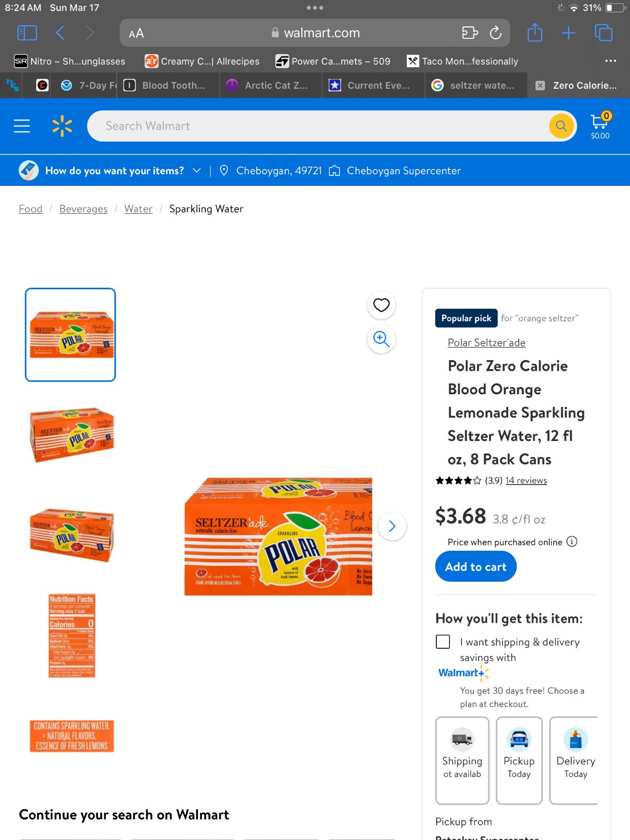Screen dimensions: 630x840
Task: Add to cart
Action: (x=476, y=567)
